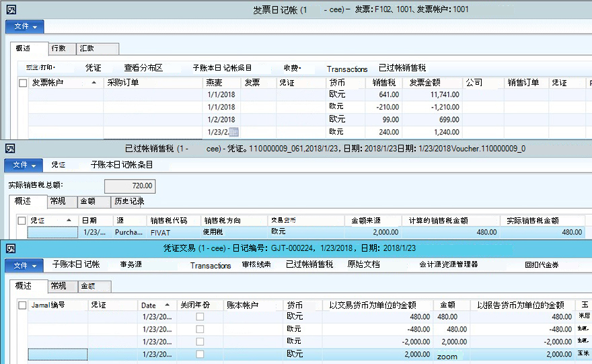Image resolution: width=592 pixels, height=364 pixels.
Task: Click 原始文档 in voucher transactions toolbar
Action: pyautogui.click(x=363, y=264)
